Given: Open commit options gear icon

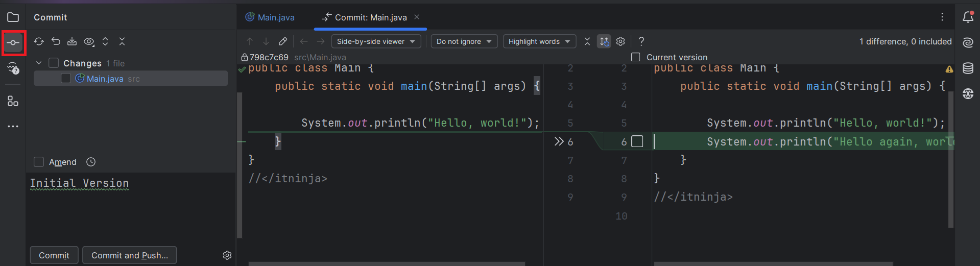Looking at the screenshot, I should [x=227, y=255].
